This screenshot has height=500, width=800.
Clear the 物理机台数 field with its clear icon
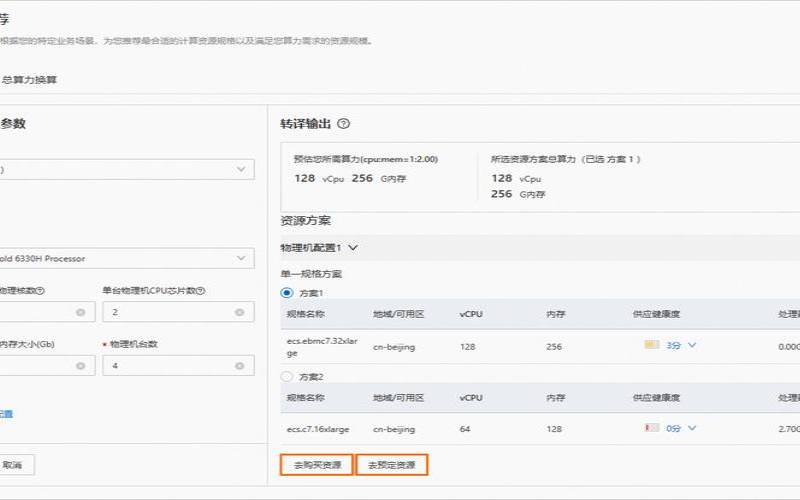[238, 366]
